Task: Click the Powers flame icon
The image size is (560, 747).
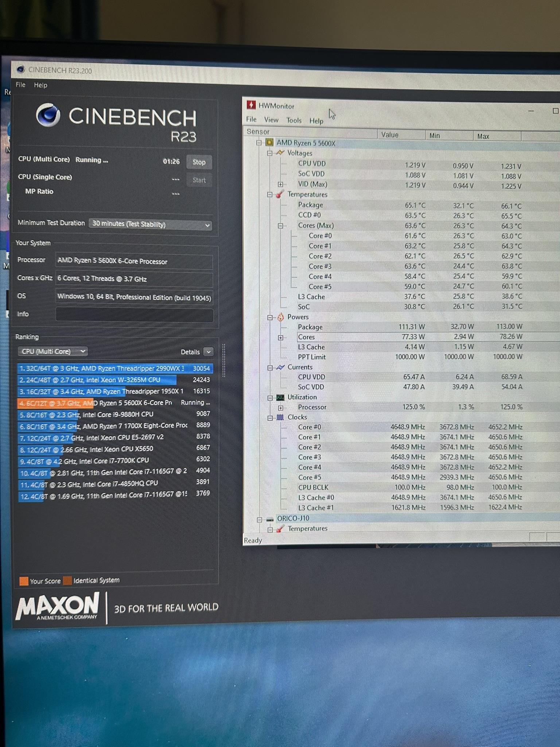Action: pyautogui.click(x=280, y=317)
